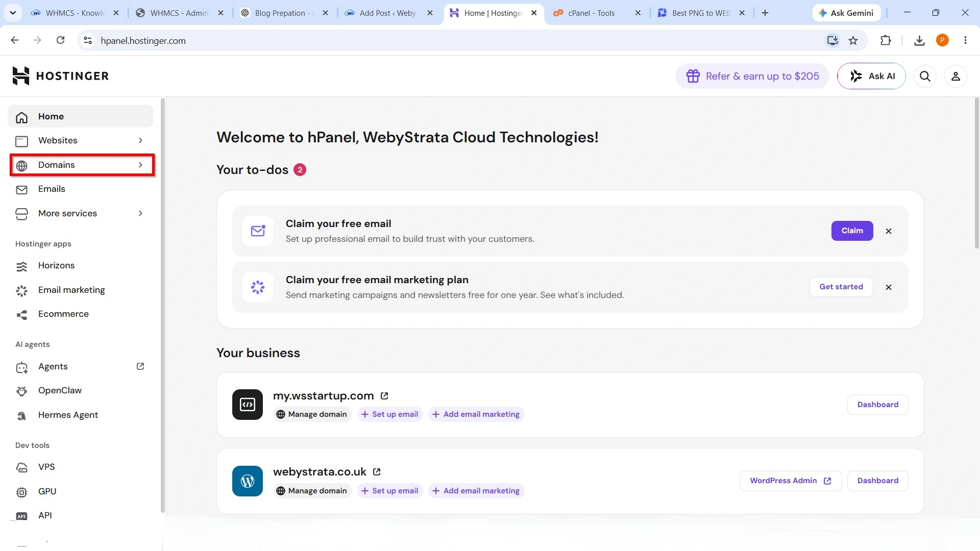Open my.wsstartup.com external link icon
Screen dimensions: 980x551
(384, 396)
